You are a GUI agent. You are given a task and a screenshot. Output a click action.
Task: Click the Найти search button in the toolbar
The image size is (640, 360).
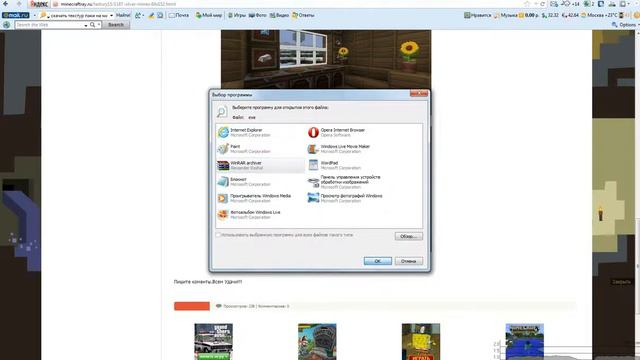coord(123,15)
